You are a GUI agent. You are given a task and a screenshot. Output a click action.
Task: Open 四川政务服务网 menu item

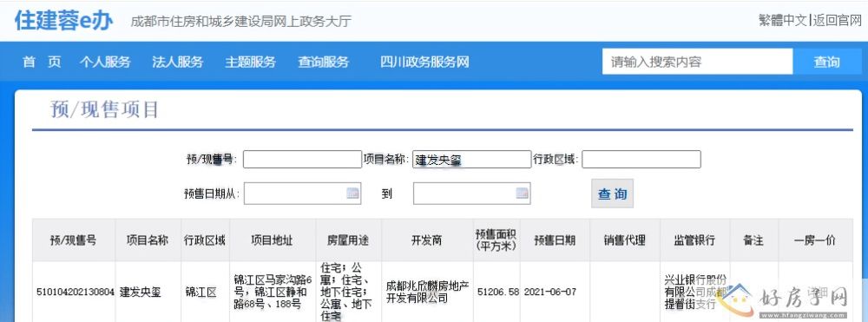click(424, 62)
